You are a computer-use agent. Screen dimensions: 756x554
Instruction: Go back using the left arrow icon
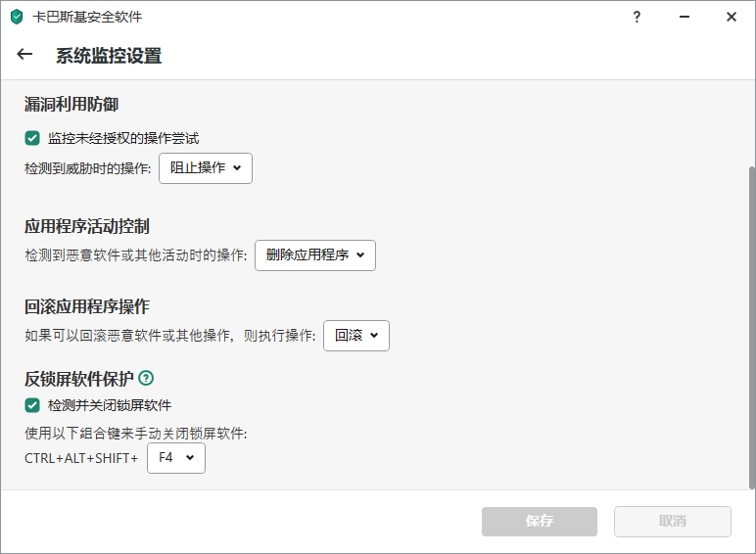click(24, 55)
